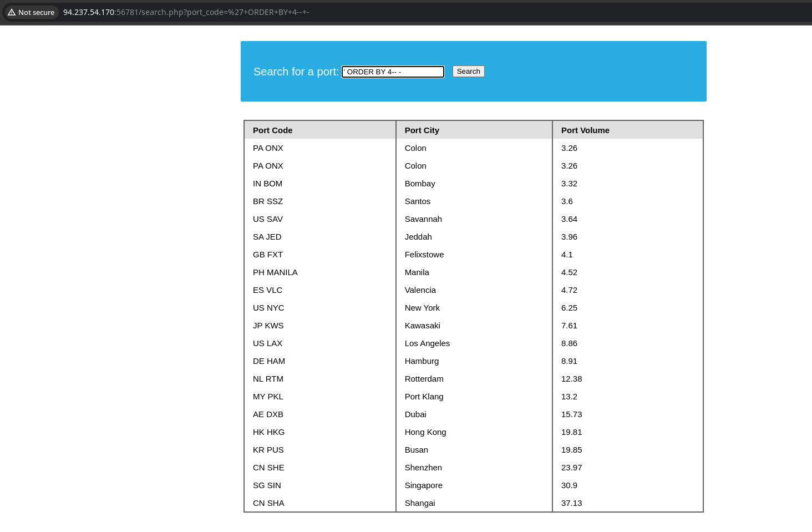
Task: Select the PH MANILA port code
Action: click(275, 272)
